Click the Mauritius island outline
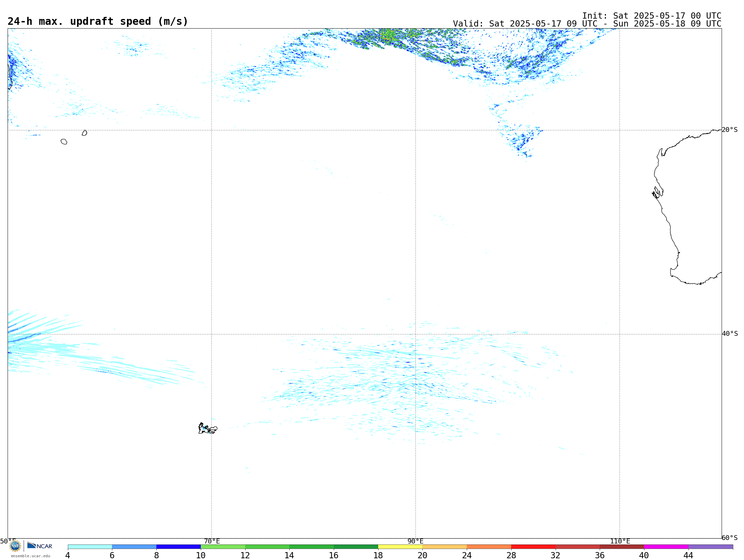 click(84, 133)
